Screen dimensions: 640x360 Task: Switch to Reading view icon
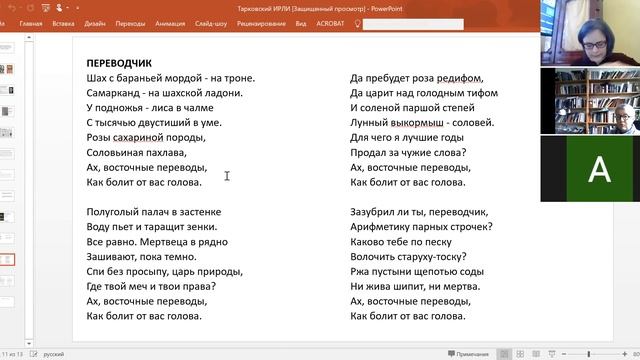536,354
